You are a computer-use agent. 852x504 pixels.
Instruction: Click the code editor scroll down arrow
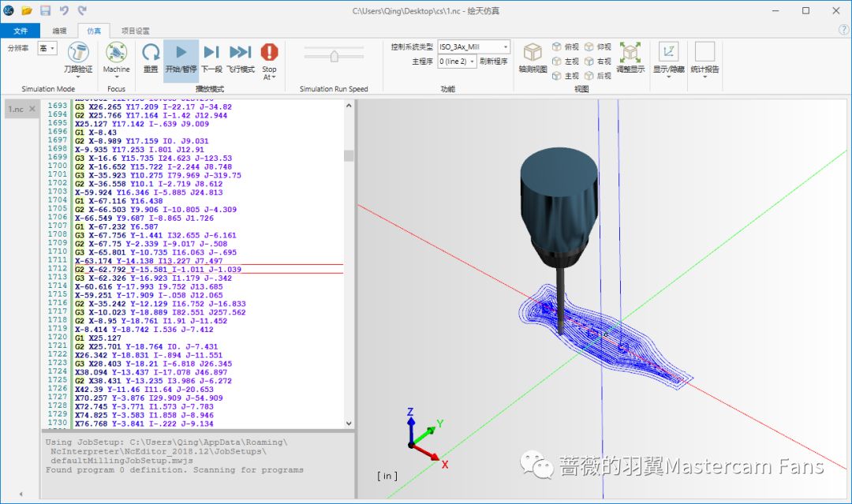click(x=349, y=423)
